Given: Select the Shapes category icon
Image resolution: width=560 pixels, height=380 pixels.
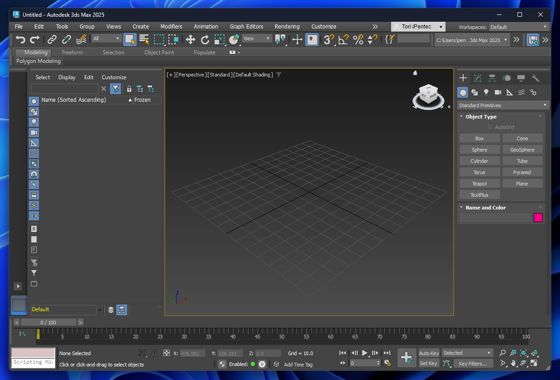Looking at the screenshot, I should tap(474, 92).
